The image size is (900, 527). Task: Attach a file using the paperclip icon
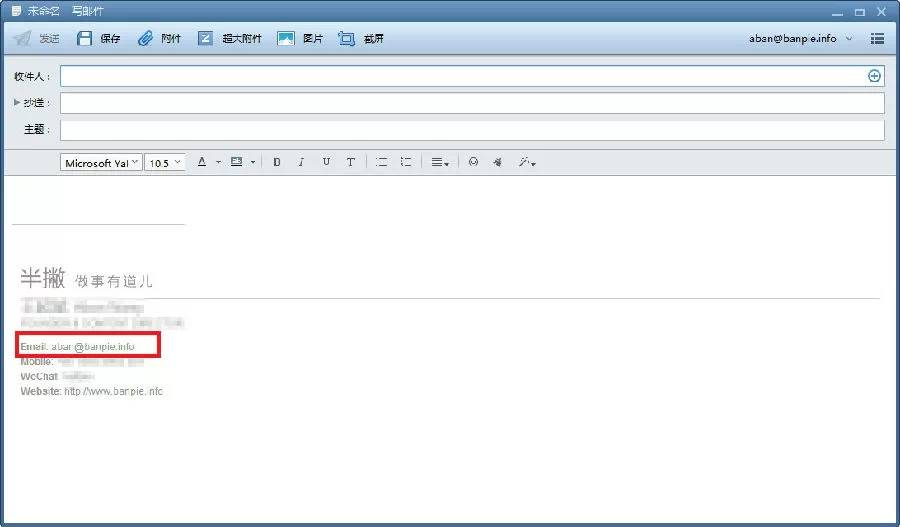[146, 39]
